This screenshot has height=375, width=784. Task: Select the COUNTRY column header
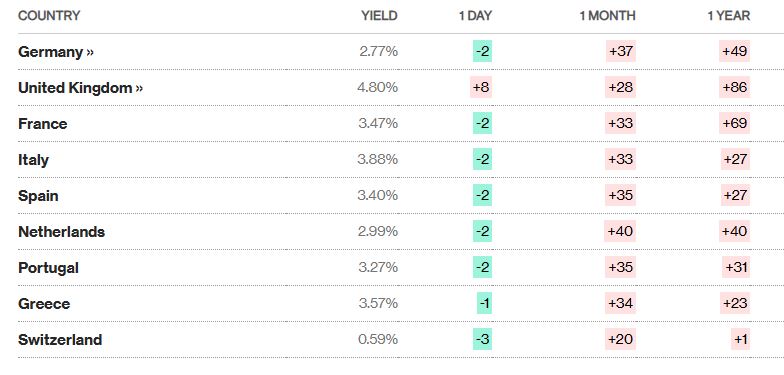pos(49,16)
